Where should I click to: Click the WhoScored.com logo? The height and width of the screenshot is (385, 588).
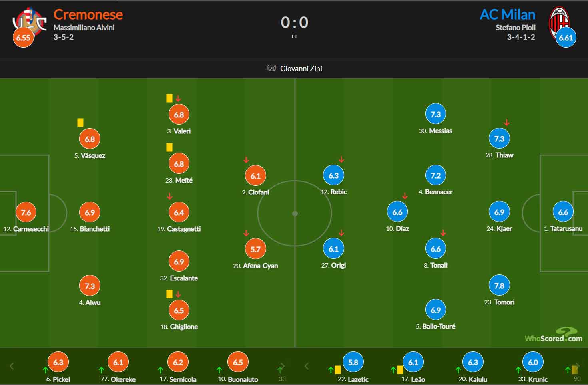[x=554, y=335]
